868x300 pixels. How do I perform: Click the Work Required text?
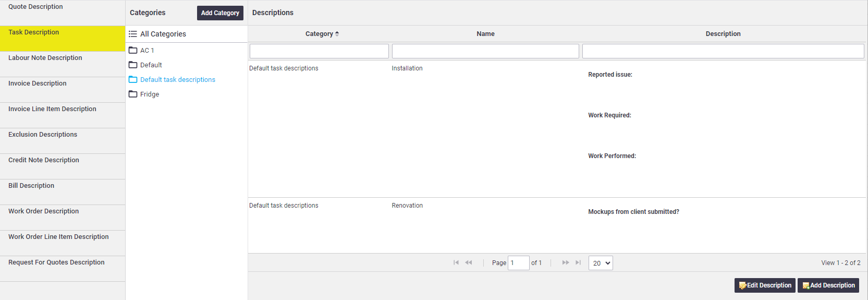pos(609,115)
